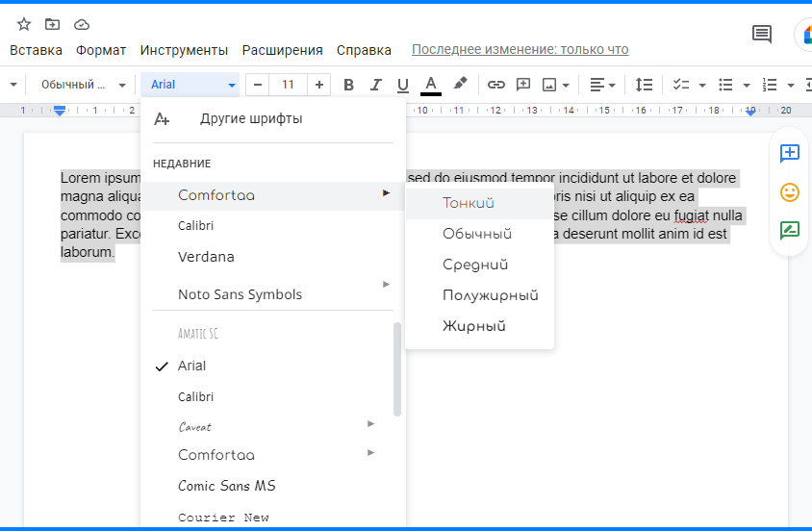The height and width of the screenshot is (531, 812).
Task: Toggle underline formatting
Action: pos(403,85)
